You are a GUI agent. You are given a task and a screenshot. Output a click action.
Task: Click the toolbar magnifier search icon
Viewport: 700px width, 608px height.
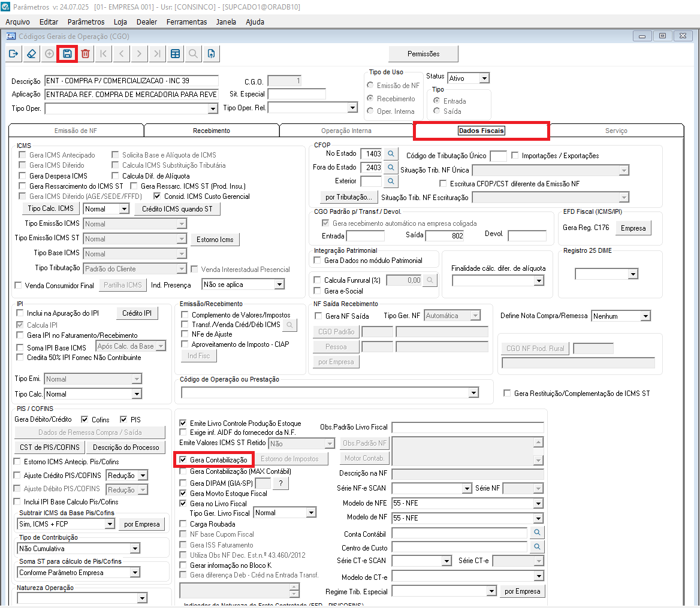click(194, 53)
